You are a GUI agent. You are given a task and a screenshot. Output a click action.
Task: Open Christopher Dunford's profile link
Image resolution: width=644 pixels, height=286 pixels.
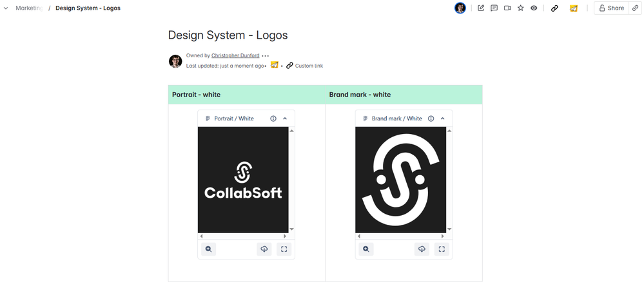[235, 56]
